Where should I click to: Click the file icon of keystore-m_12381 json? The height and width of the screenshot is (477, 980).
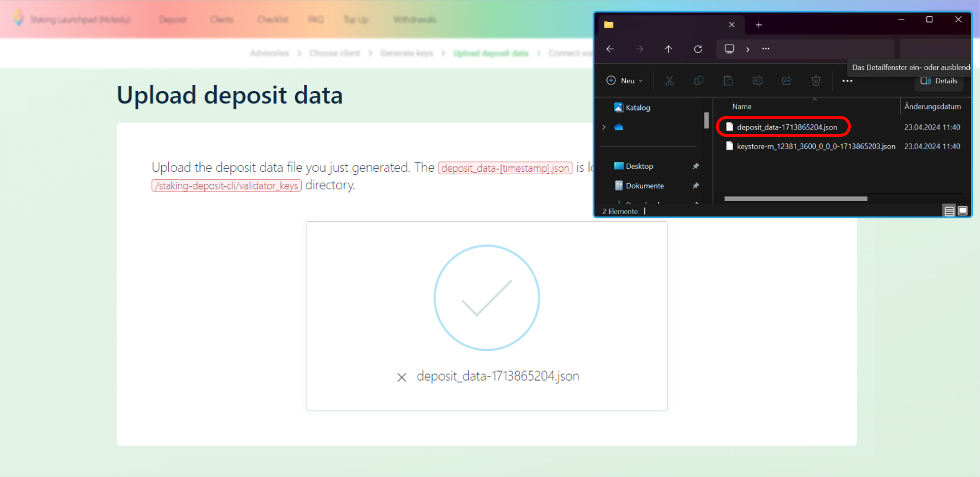click(729, 146)
